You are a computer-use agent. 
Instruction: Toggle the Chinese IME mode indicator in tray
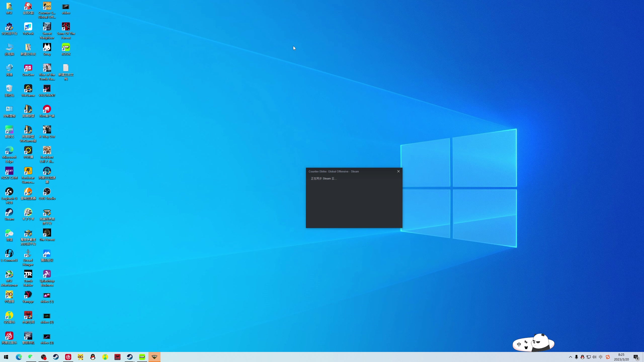click(x=600, y=357)
